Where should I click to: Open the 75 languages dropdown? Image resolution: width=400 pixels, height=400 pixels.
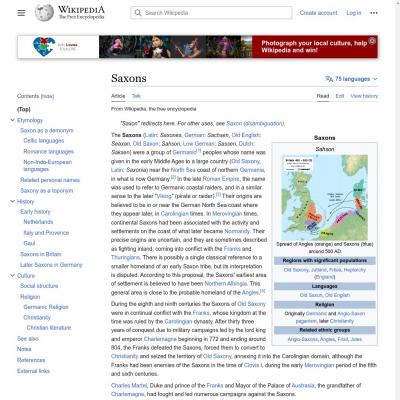351,79
